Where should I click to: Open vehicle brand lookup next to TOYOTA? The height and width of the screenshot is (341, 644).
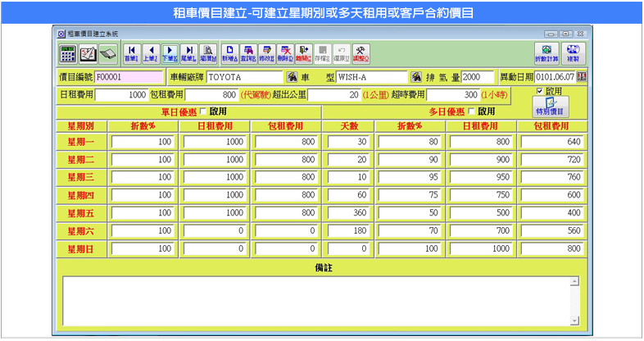(290, 77)
